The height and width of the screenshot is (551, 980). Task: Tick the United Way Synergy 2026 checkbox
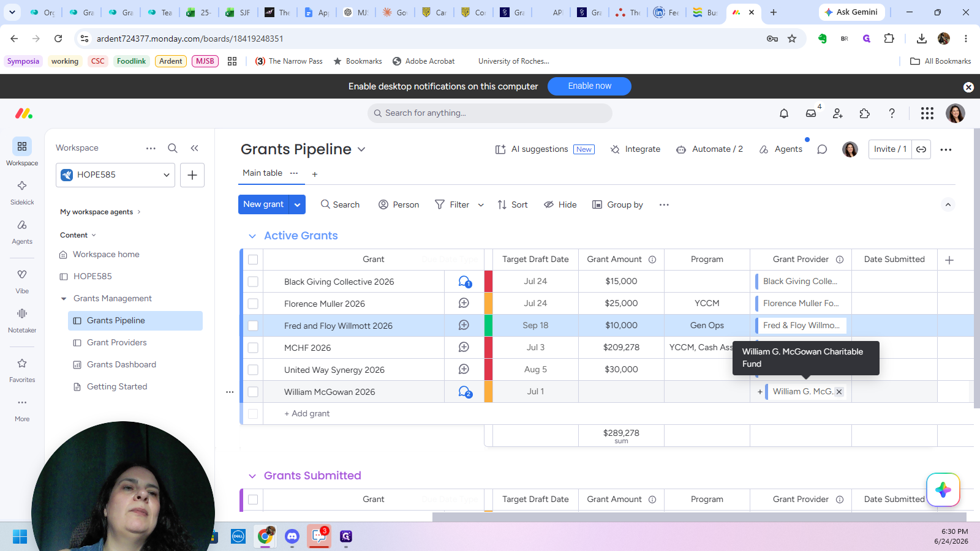253,370
